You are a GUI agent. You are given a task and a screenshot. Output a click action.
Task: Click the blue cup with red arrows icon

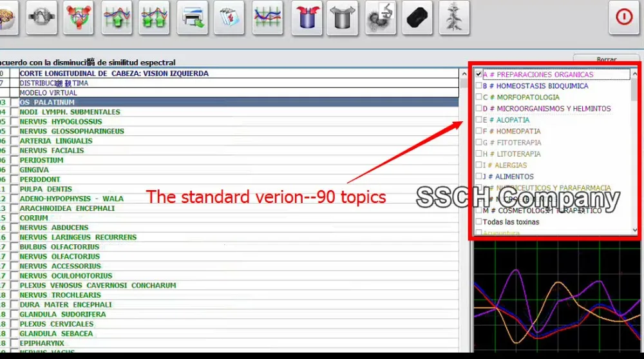click(307, 17)
